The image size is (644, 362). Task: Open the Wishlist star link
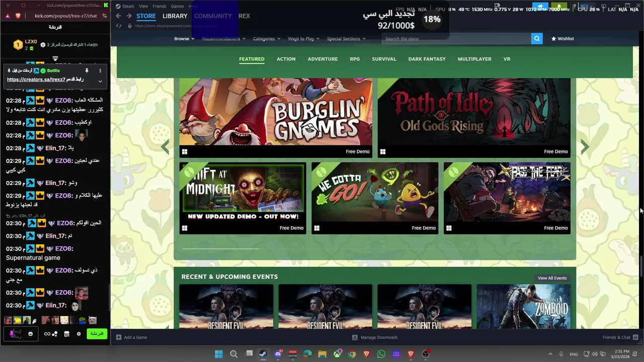click(562, 39)
